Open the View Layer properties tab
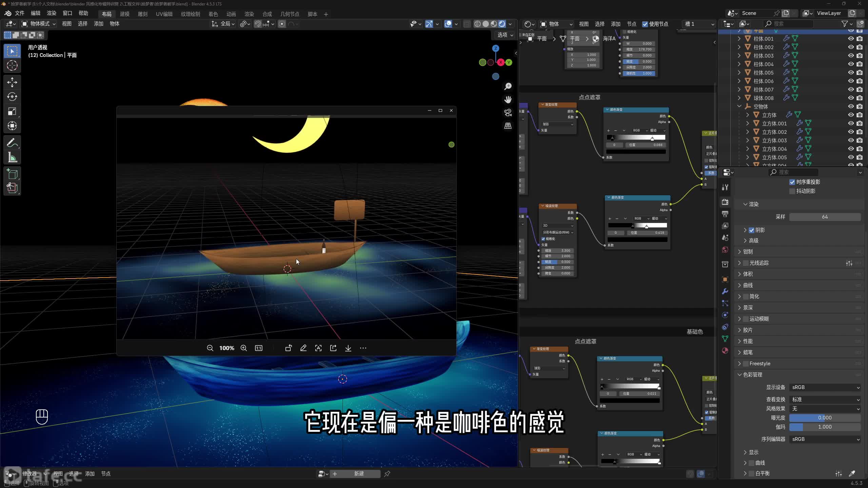The image size is (868, 488). pyautogui.click(x=725, y=226)
